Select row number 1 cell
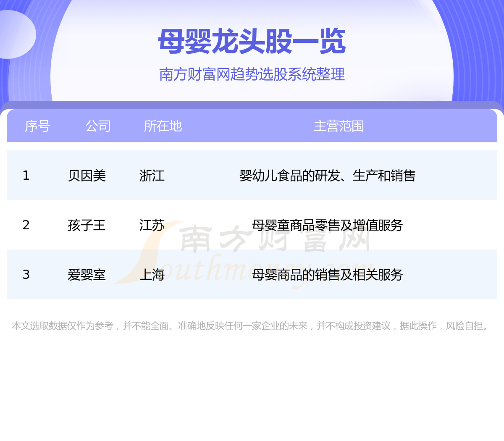This screenshot has height=441, width=504. click(26, 176)
